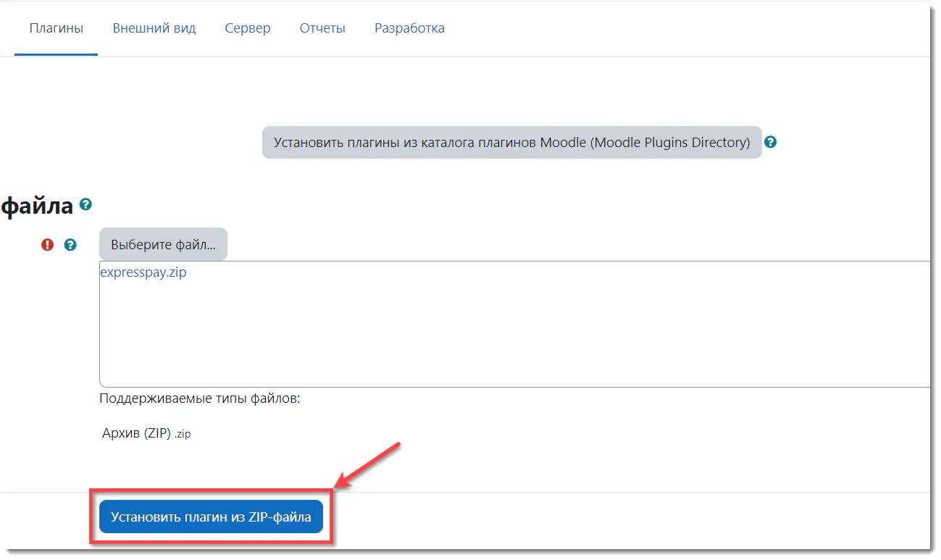Open help icon beside Moodle Plugins Directory button
The width and height of the screenshot is (941, 560).
771,142
